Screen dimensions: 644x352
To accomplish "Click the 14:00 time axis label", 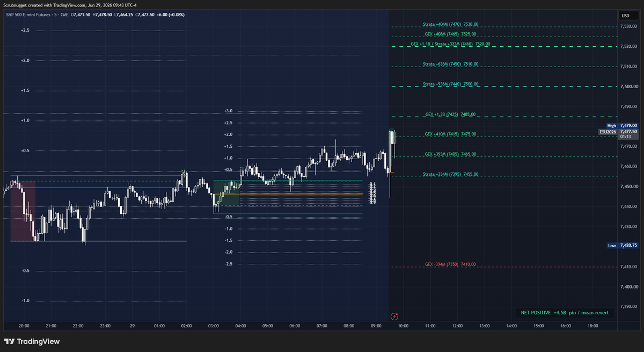I will 511,326.
